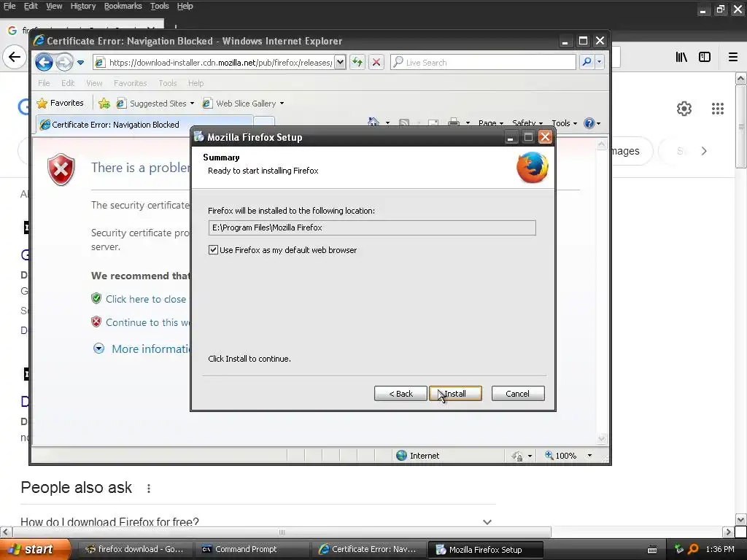
Task: Click the install location path field
Action: click(371, 227)
